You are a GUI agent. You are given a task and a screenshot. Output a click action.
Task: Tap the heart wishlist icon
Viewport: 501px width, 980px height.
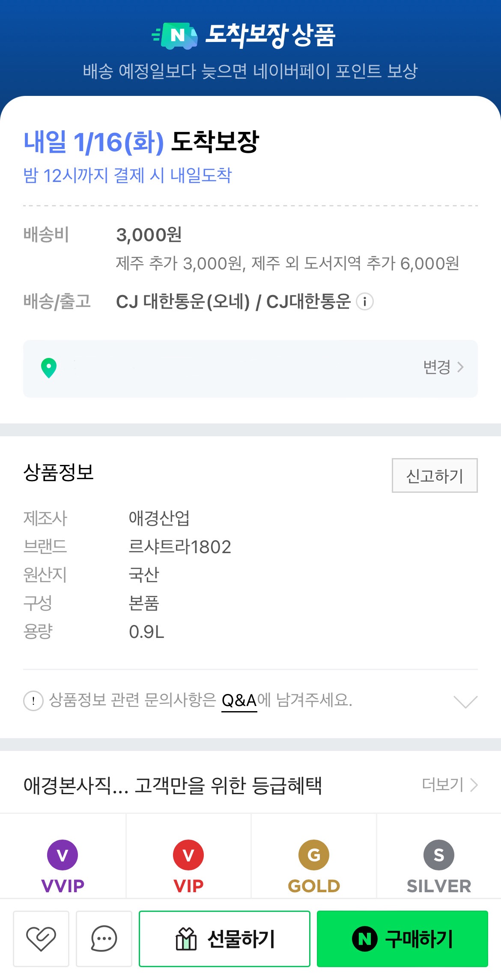tap(41, 938)
